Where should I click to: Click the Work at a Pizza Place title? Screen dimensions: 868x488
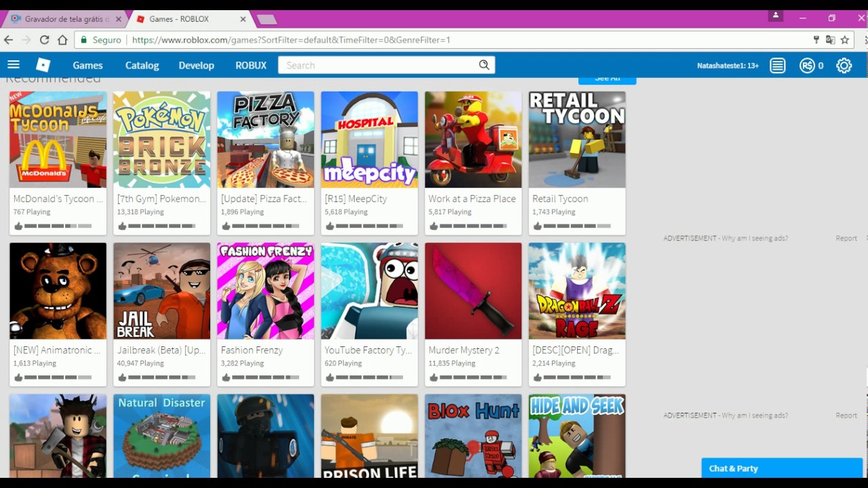(x=472, y=199)
